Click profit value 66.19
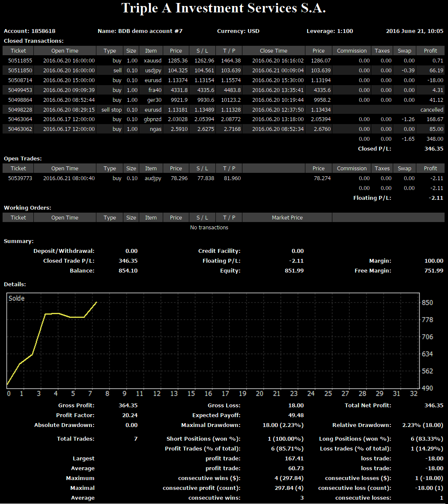Screen dimensions: 448x504 pos(436,71)
